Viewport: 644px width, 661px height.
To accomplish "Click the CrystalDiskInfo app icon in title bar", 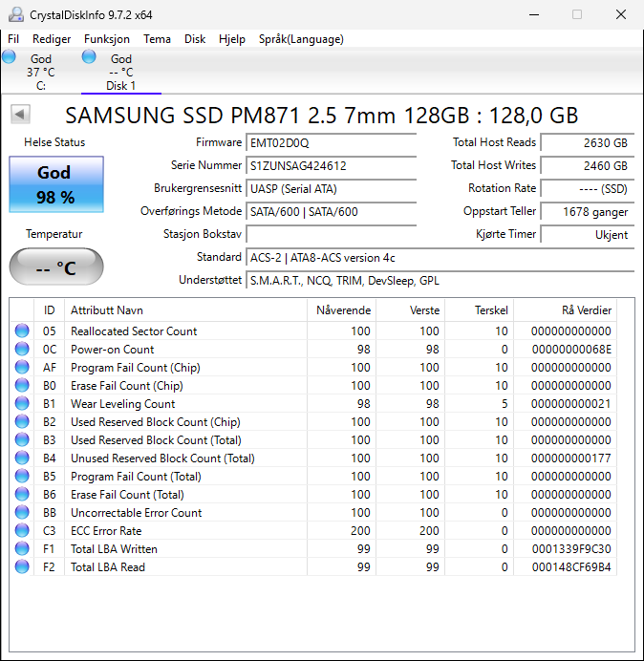I will pyautogui.click(x=16, y=14).
